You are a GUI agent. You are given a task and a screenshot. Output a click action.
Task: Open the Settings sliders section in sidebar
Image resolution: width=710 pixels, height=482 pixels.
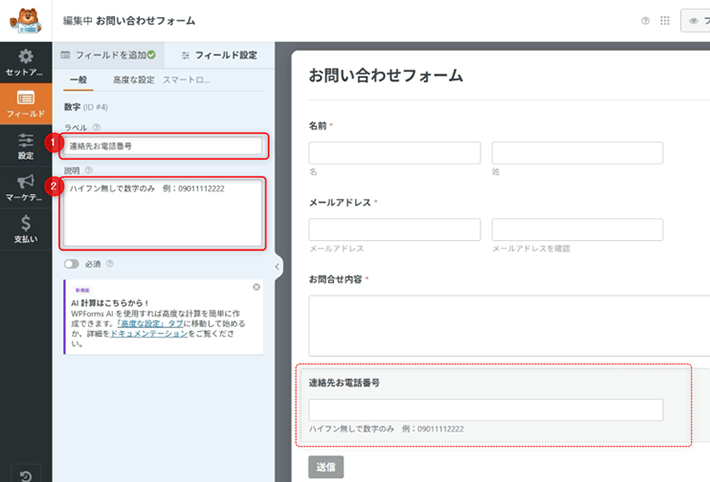[26, 146]
